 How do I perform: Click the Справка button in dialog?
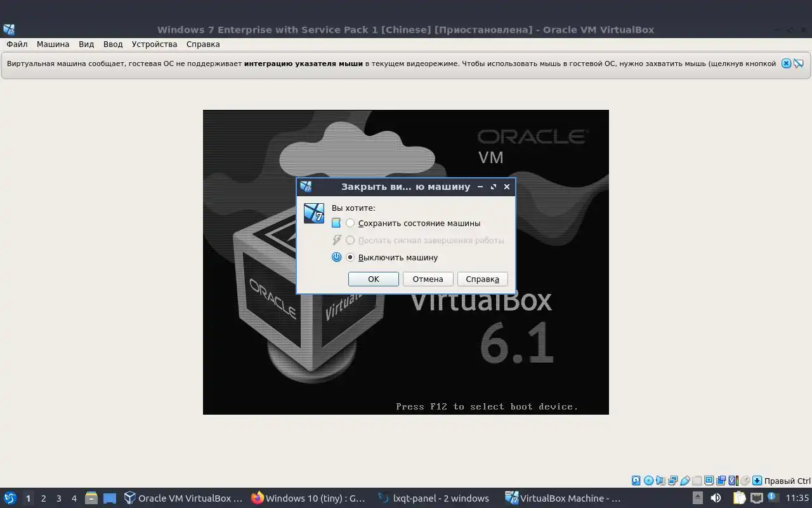pos(483,279)
